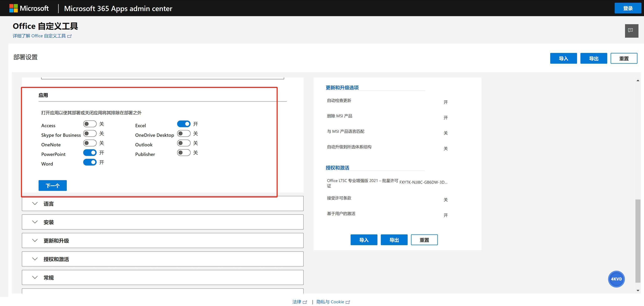Turn off the Excel toggle
The height and width of the screenshot is (306, 644).
pos(184,124)
